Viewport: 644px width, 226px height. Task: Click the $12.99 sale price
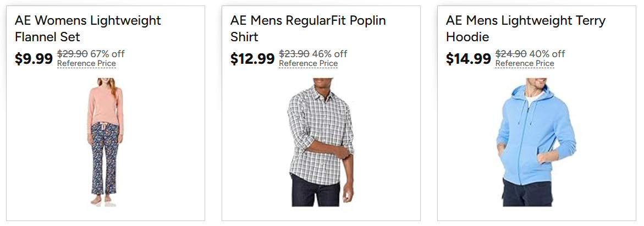[252, 59]
